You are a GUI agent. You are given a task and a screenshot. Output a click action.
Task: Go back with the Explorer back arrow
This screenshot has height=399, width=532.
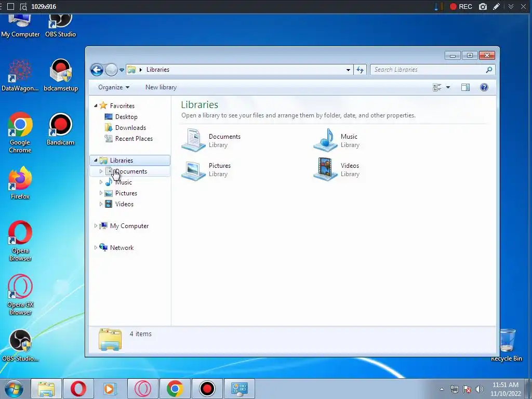tap(97, 70)
